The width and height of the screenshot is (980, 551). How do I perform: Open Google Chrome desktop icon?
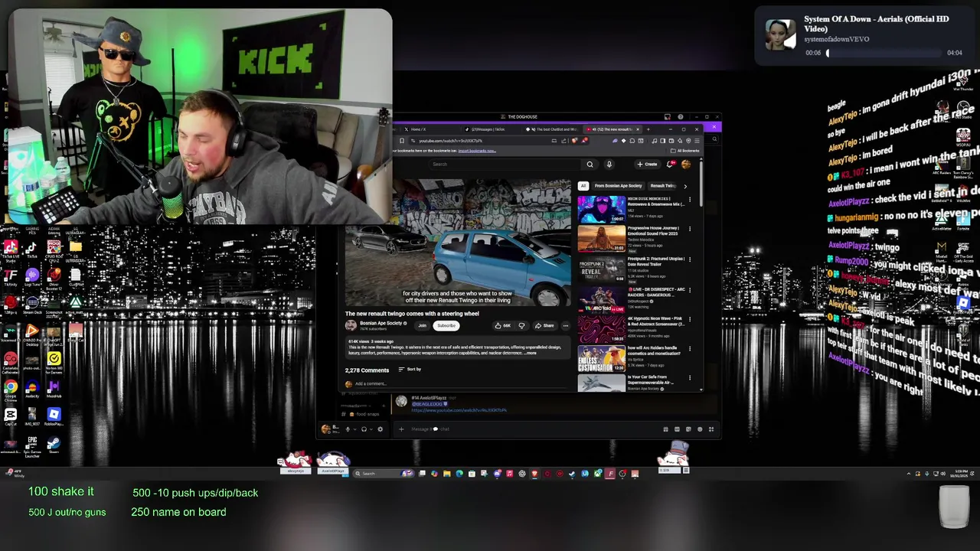tap(11, 390)
